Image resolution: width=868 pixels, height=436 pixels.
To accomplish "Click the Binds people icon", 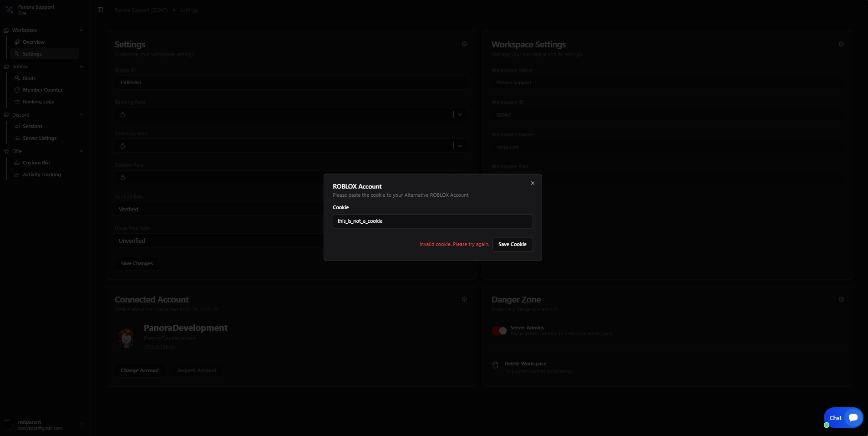I will pos(17,78).
